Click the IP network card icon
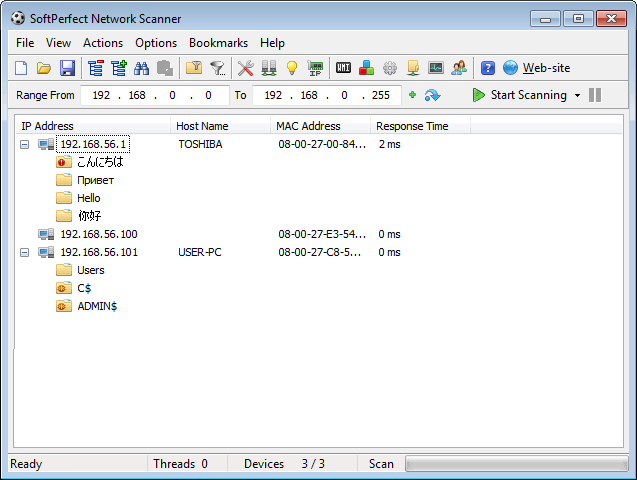The width and height of the screenshot is (637, 480). click(x=315, y=68)
